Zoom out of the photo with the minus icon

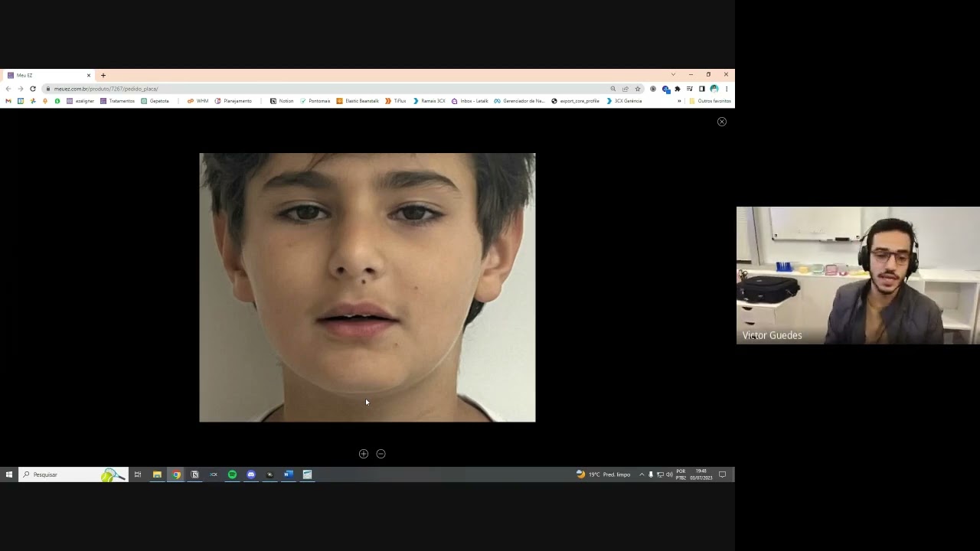pos(381,454)
